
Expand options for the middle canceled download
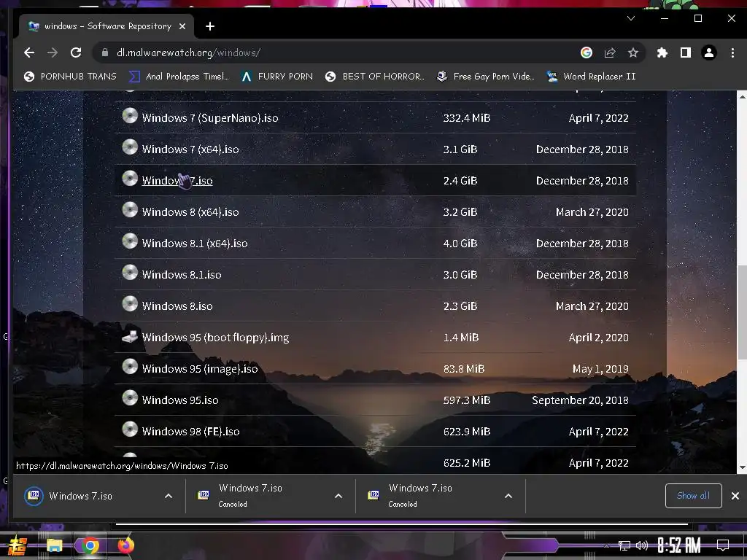pos(338,496)
